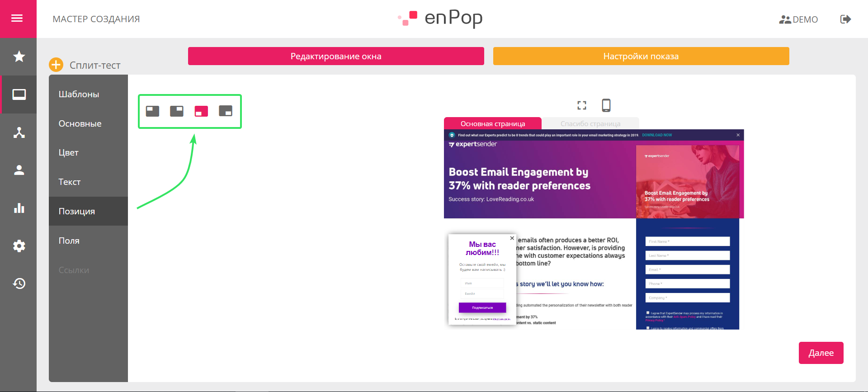
Task: Click 'Success story: LoveReading.co.uk' text in preview
Action: click(x=491, y=199)
